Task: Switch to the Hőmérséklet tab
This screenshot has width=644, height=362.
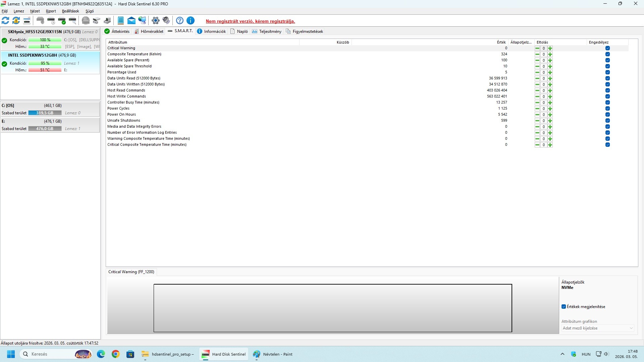Action: point(149,32)
